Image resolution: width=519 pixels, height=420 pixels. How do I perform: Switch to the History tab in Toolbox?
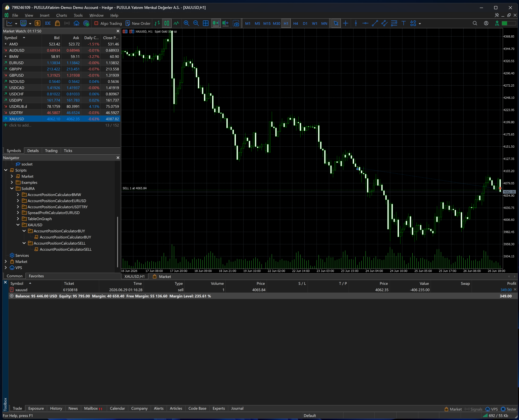(56, 409)
